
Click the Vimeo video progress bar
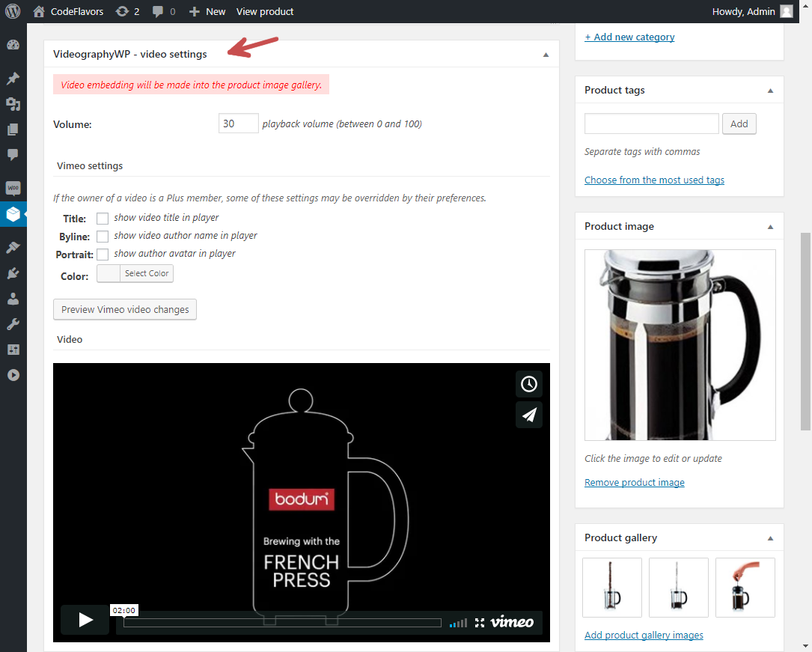282,623
